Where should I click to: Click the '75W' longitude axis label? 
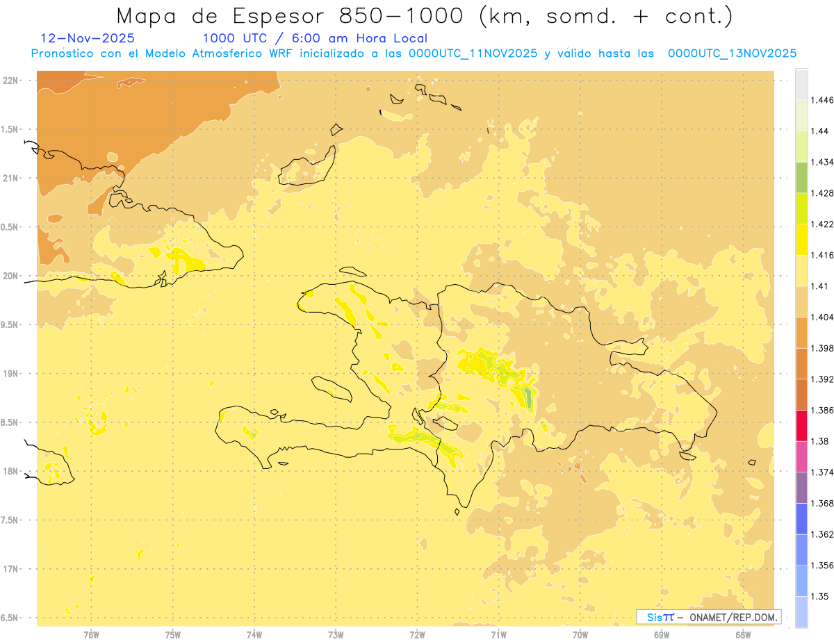[x=173, y=634]
